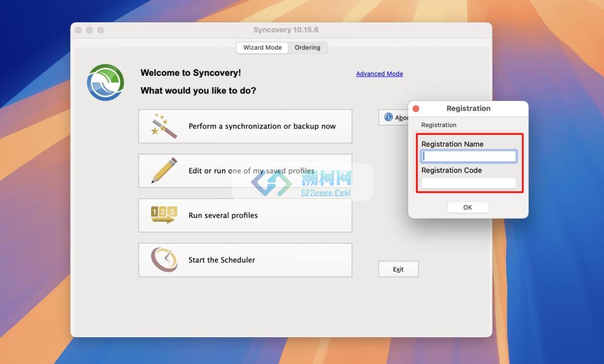Click the Registration Code label
This screenshot has width=604, height=364.
452,170
